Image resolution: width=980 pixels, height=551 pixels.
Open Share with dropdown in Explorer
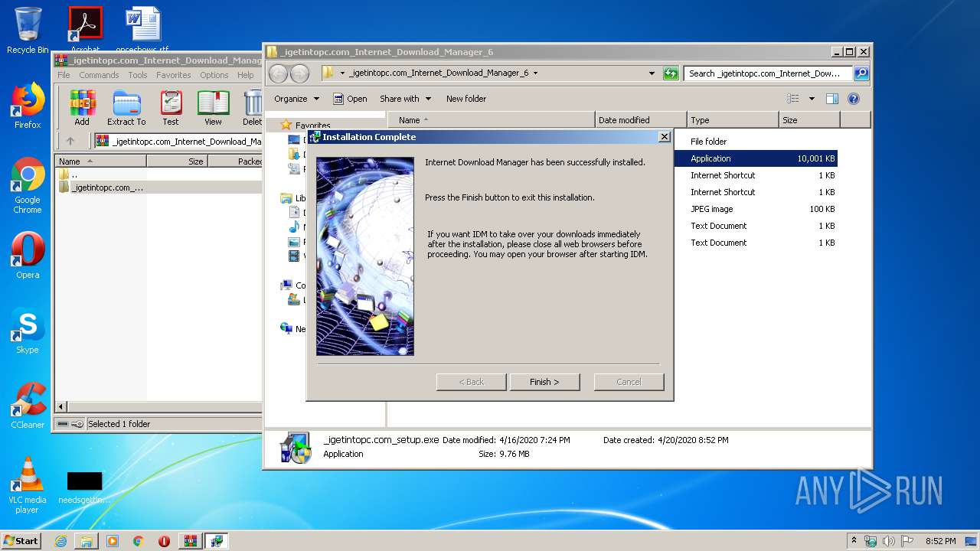(x=405, y=99)
